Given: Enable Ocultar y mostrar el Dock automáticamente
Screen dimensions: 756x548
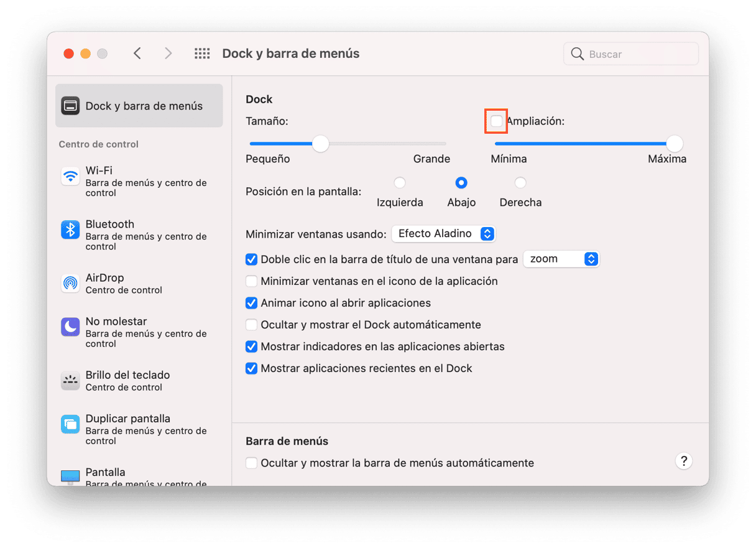Looking at the screenshot, I should pos(251,325).
